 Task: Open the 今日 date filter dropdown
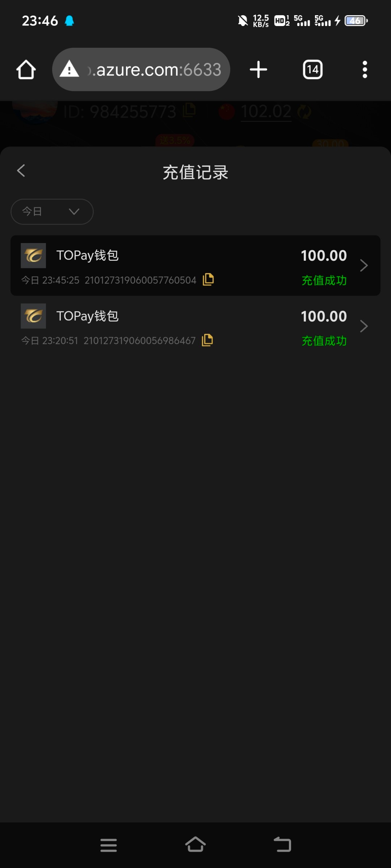(52, 212)
